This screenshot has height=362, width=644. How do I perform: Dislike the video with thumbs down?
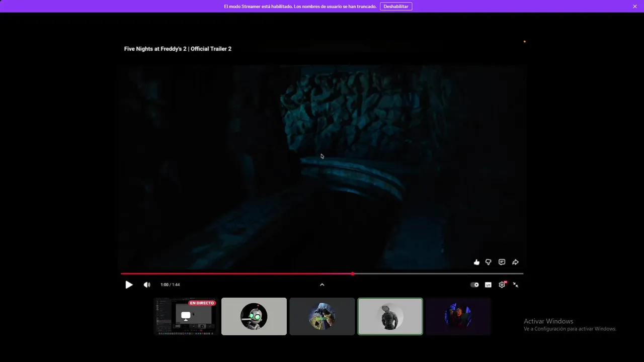tap(489, 262)
